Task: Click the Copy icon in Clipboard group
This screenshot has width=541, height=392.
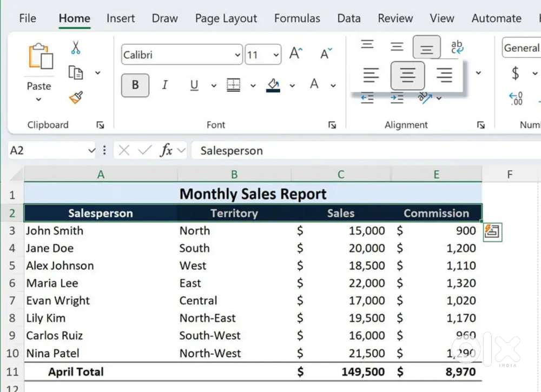Action: click(x=76, y=72)
